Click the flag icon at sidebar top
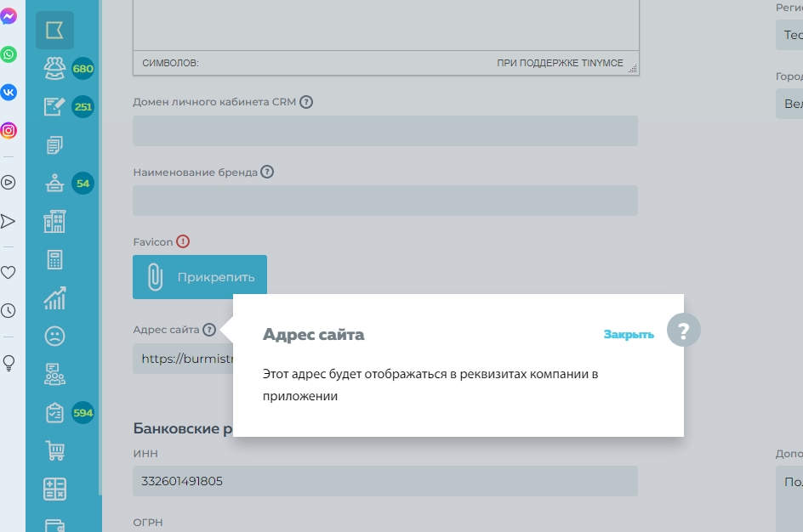This screenshot has width=803, height=532. tap(54, 31)
